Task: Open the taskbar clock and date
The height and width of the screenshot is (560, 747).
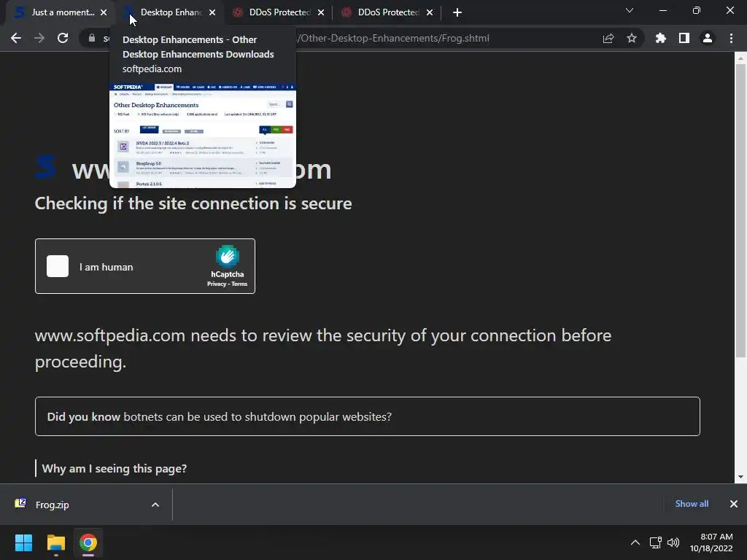Action: (711, 542)
